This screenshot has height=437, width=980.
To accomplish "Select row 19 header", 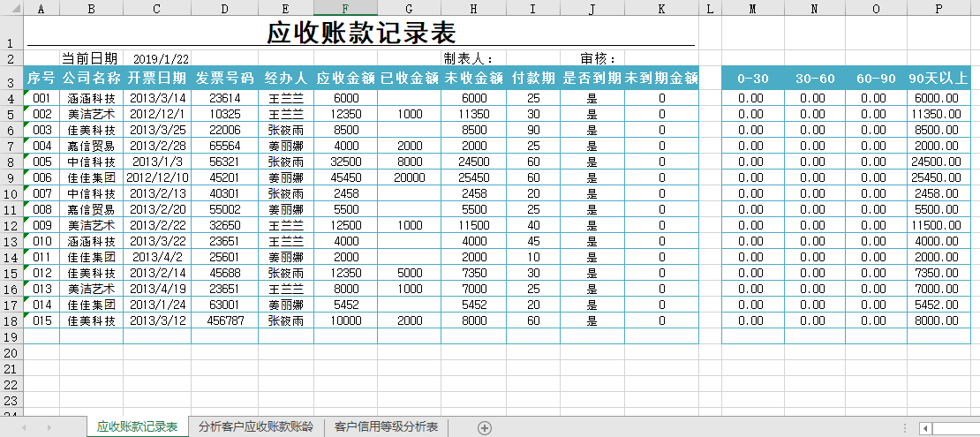I will click(12, 336).
